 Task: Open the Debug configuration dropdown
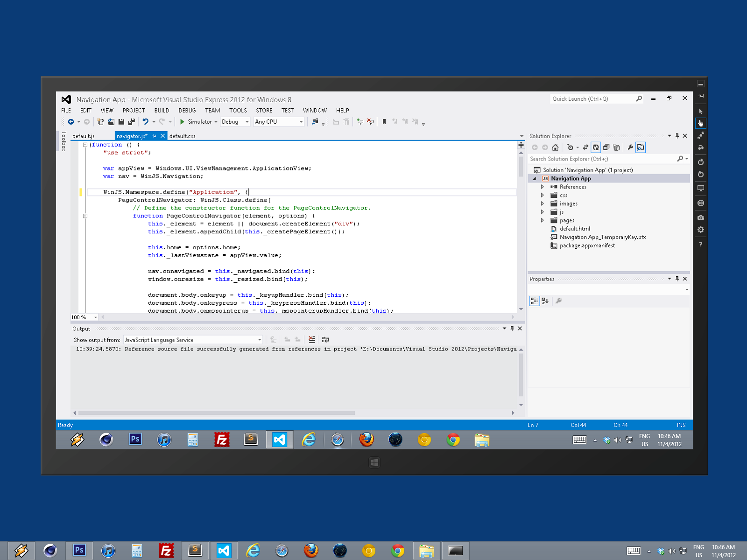tap(235, 122)
